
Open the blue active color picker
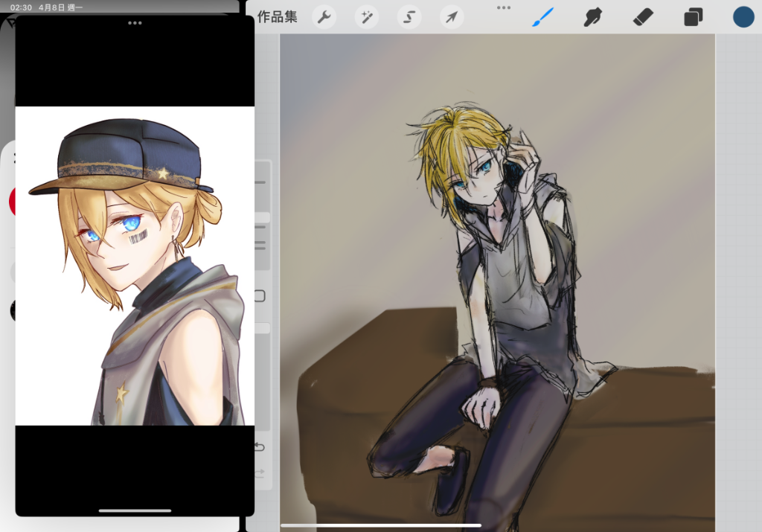[743, 17]
